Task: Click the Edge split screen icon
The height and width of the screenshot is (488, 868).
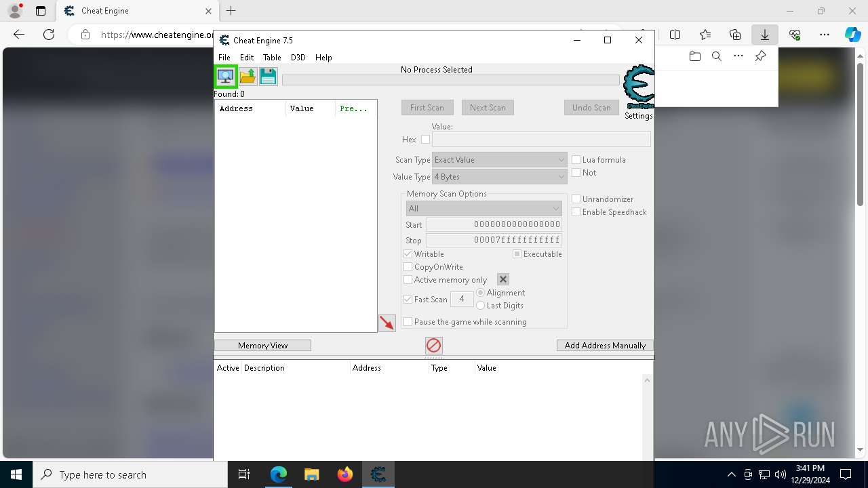Action: [675, 35]
